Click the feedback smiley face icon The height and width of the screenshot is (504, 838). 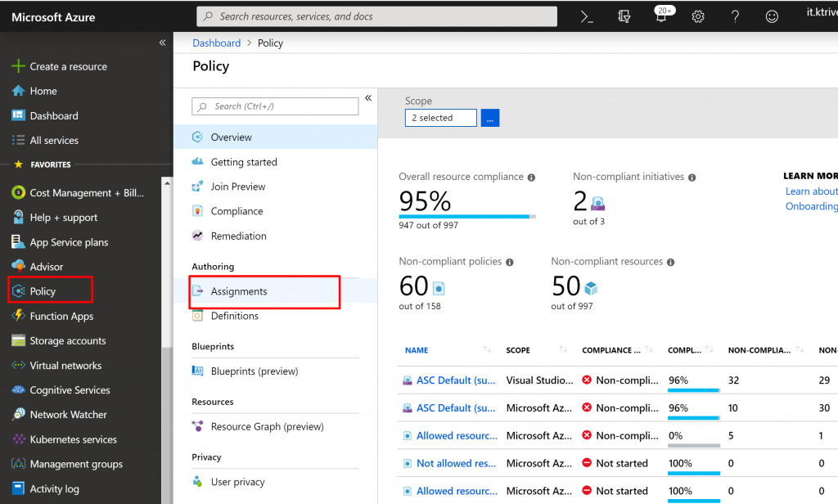tap(772, 16)
